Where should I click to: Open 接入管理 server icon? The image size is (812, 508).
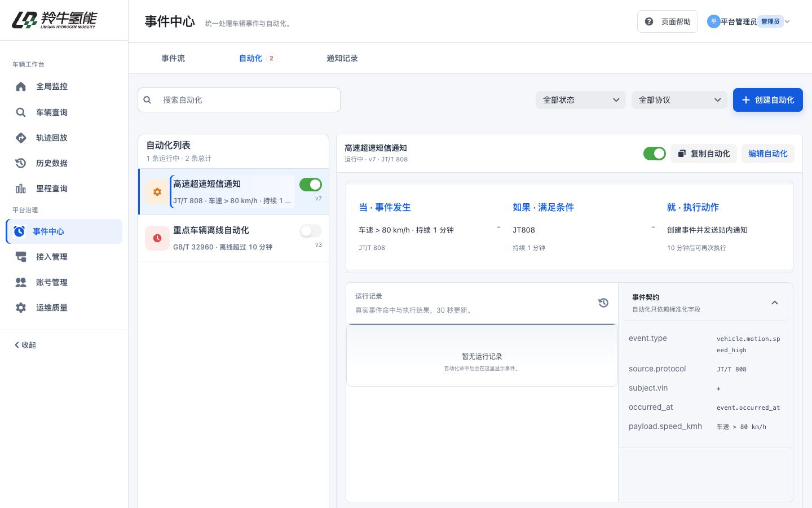pyautogui.click(x=21, y=257)
